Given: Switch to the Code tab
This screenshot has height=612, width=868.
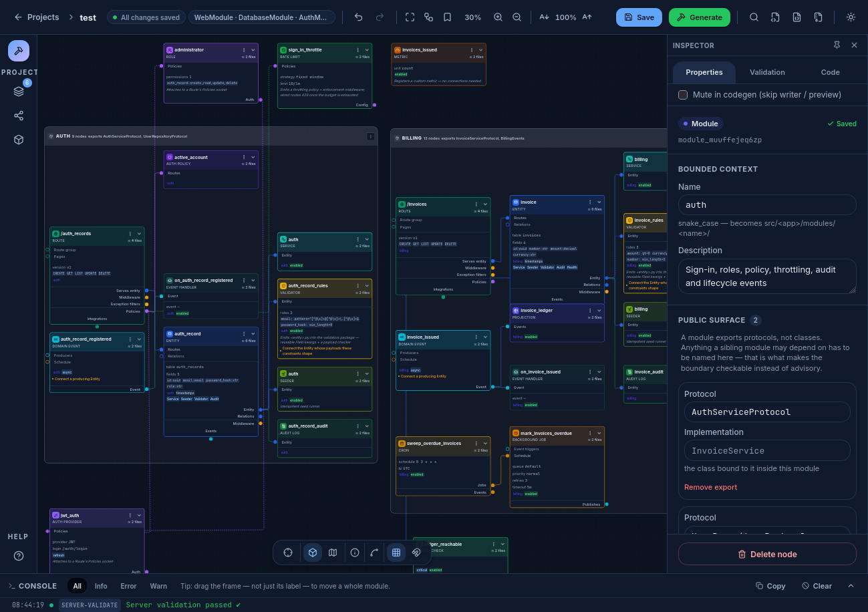Looking at the screenshot, I should tap(830, 72).
